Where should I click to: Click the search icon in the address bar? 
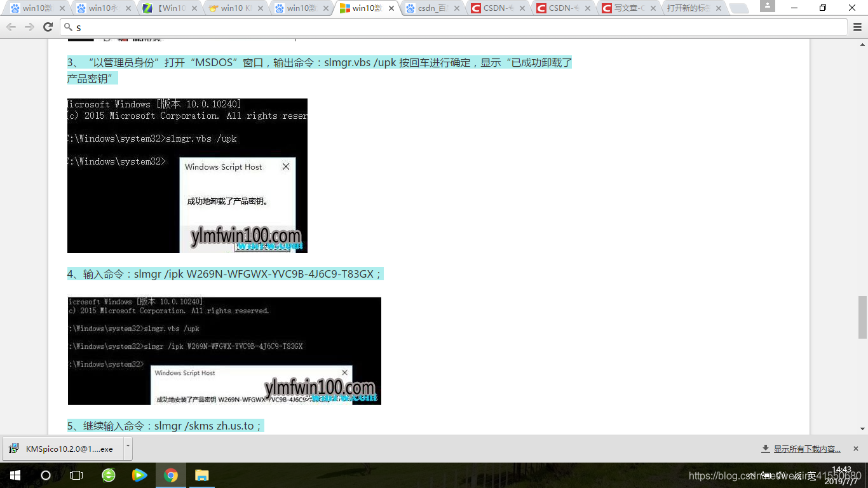point(69,27)
